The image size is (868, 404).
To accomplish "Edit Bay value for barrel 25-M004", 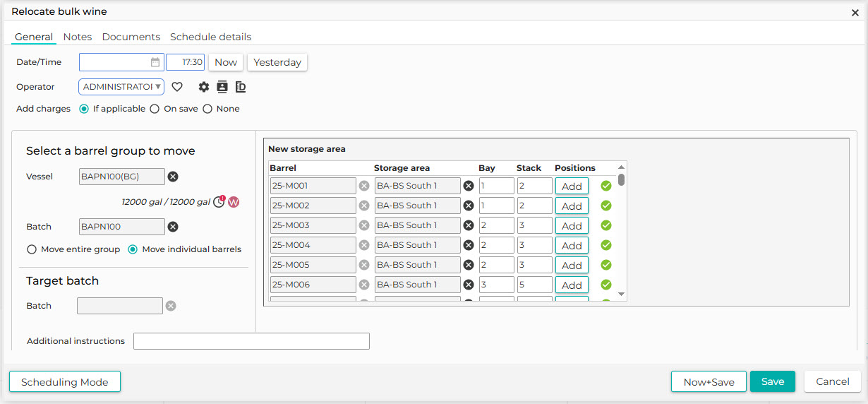I will coord(497,245).
